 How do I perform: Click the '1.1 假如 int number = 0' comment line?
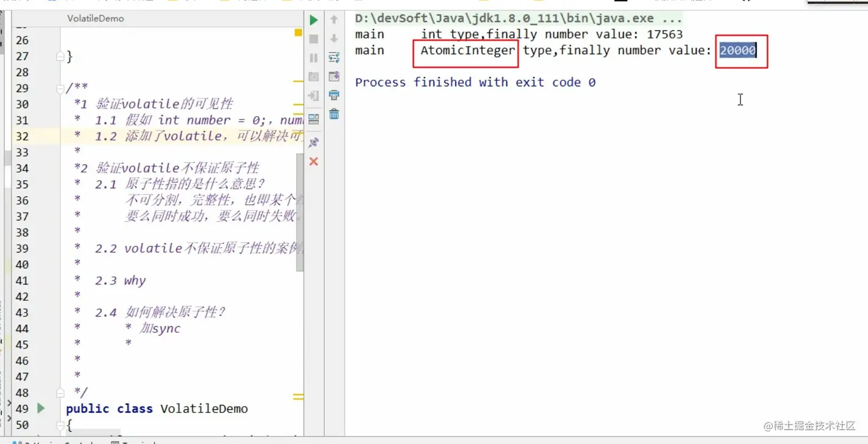(199, 120)
